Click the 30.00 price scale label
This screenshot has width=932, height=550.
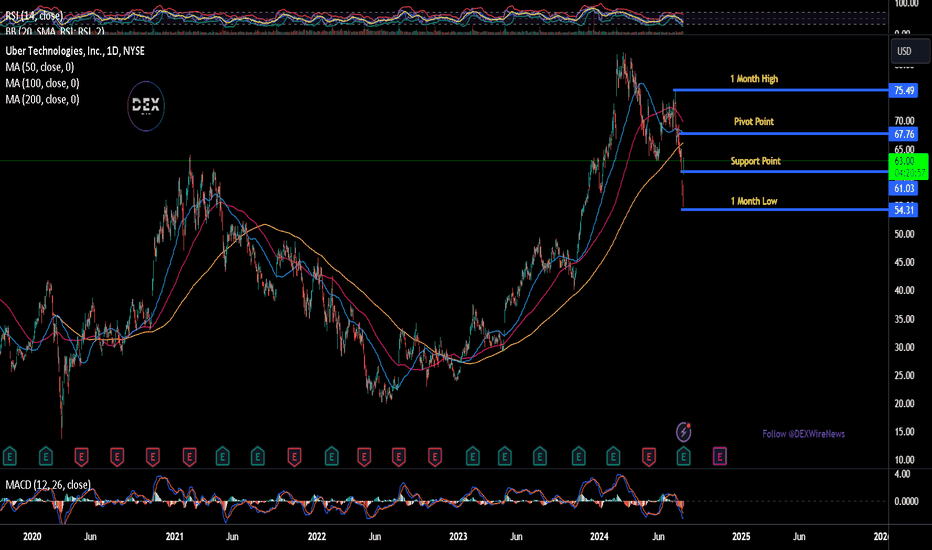(x=904, y=347)
